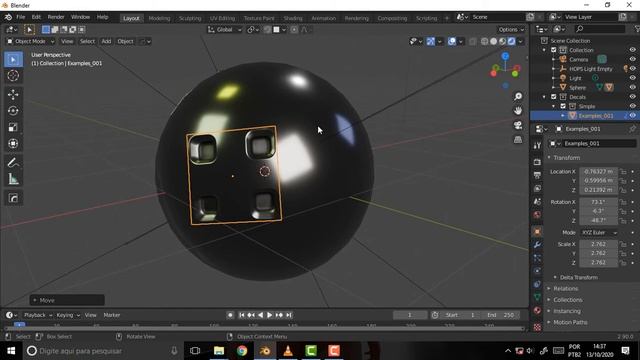This screenshot has height=360, width=640.
Task: Switch to the Shading workspace tab
Action: (x=293, y=18)
